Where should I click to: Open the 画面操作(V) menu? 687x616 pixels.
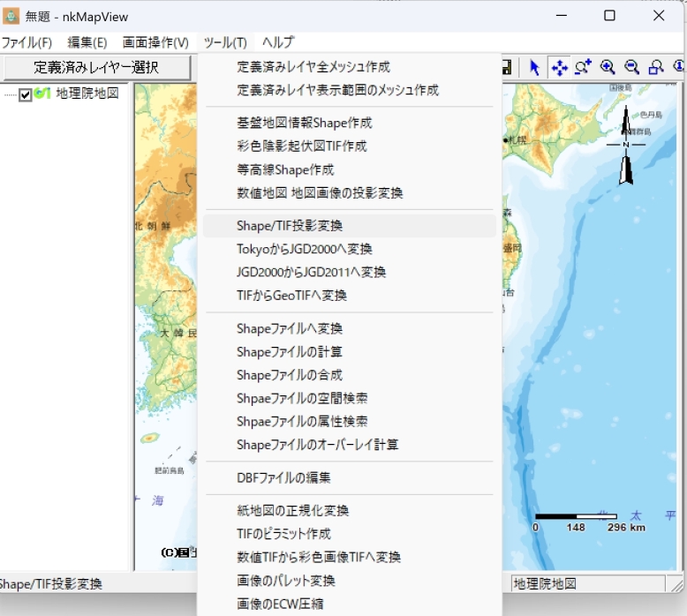tap(155, 42)
